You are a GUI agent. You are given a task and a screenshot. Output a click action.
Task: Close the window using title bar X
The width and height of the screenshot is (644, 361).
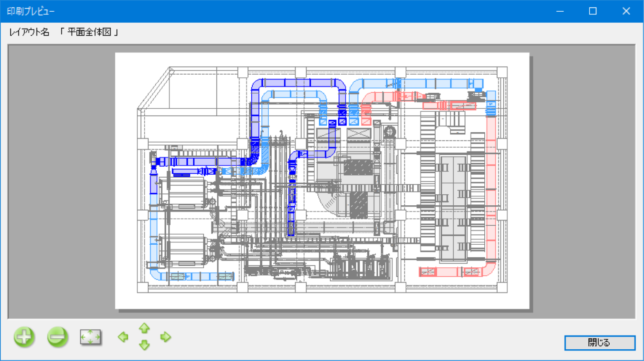pyautogui.click(x=626, y=11)
